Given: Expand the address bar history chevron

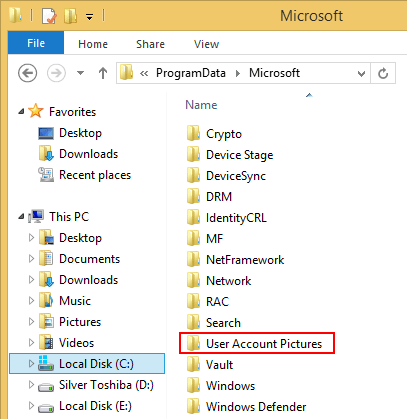Looking at the screenshot, I should 361,73.
